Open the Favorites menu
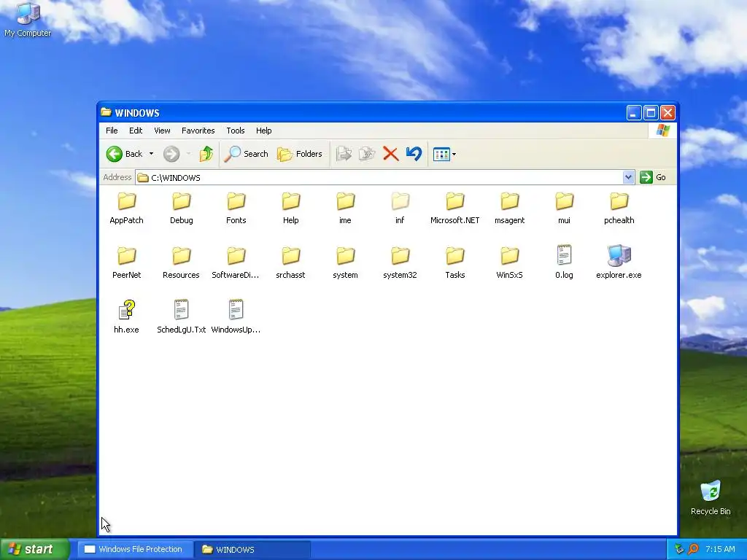The height and width of the screenshot is (560, 747). (198, 131)
